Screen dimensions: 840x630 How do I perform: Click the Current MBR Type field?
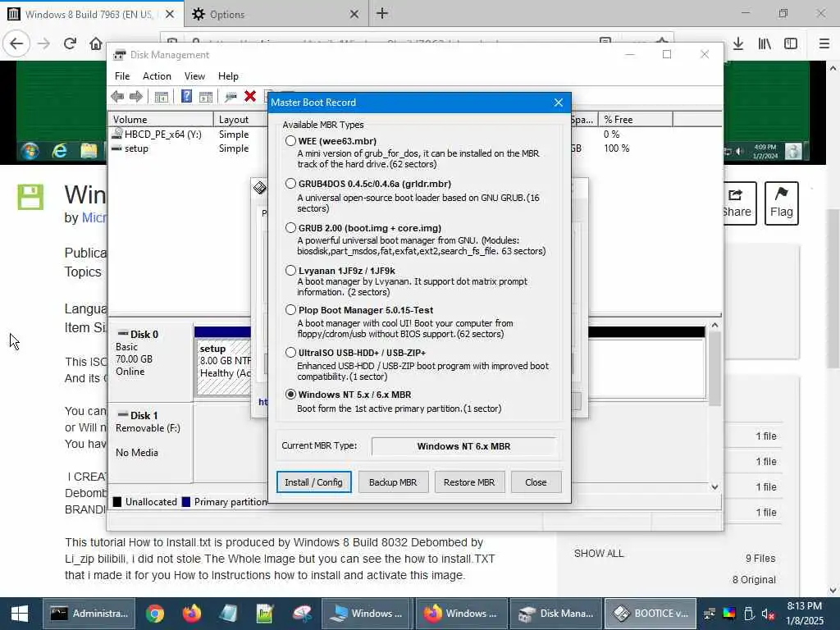tap(463, 446)
